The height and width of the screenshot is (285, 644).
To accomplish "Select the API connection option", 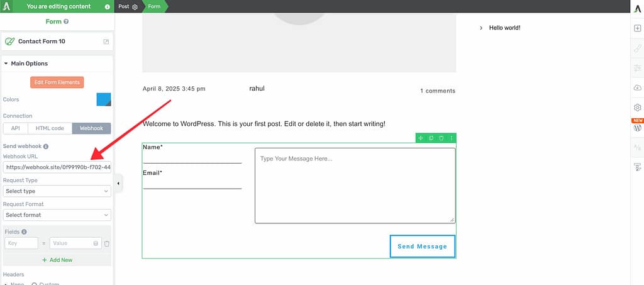I will 15,128.
